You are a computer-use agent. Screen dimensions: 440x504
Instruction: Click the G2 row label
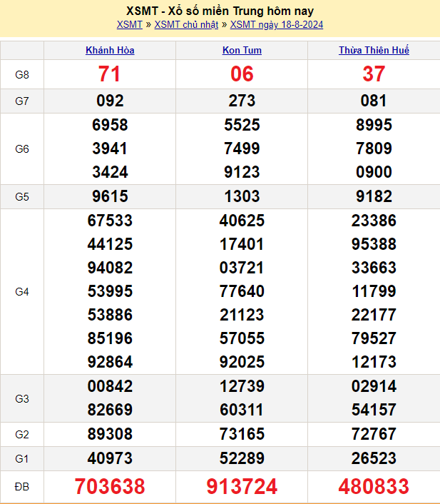coord(22,434)
